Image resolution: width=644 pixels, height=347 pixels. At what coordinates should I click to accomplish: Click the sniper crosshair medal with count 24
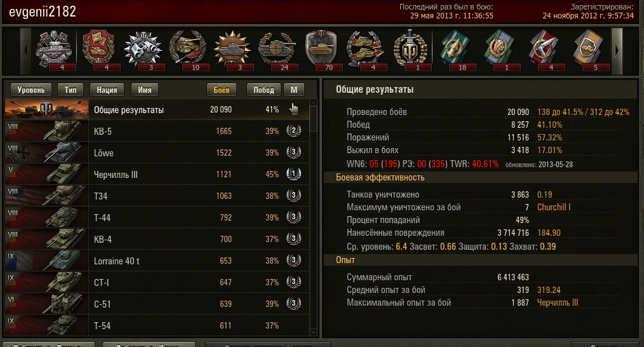276,50
